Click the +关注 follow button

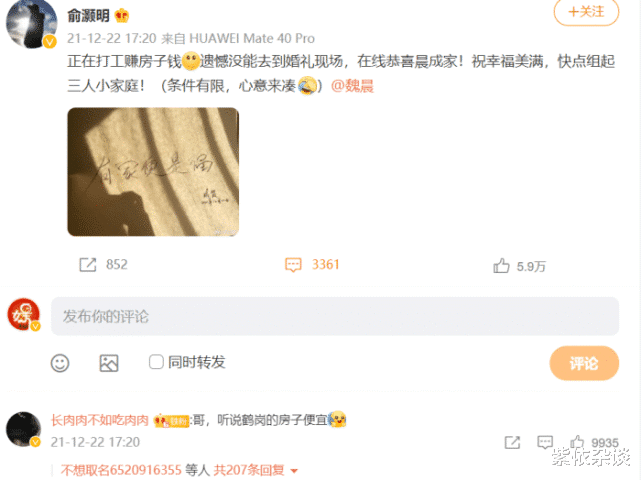click(586, 11)
